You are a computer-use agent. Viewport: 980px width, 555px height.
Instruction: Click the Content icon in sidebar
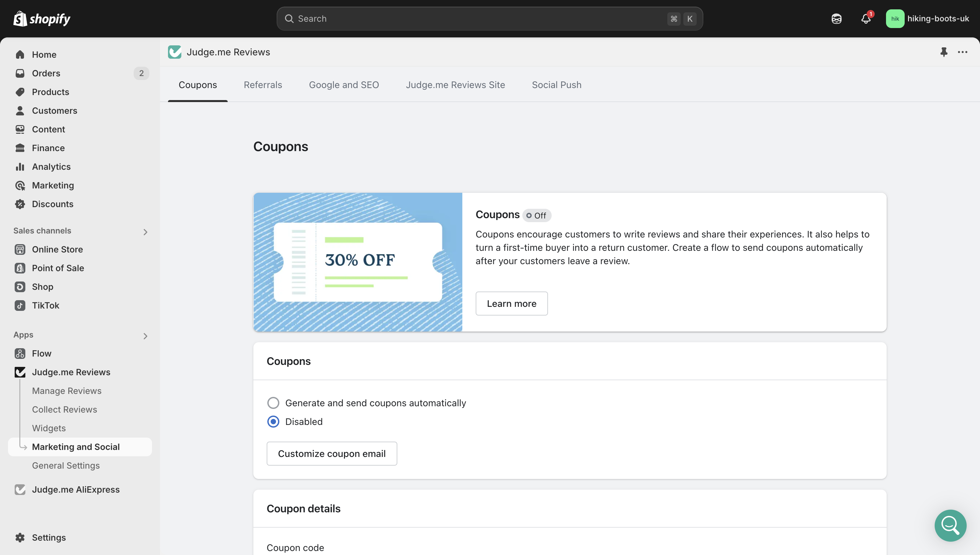(20, 129)
